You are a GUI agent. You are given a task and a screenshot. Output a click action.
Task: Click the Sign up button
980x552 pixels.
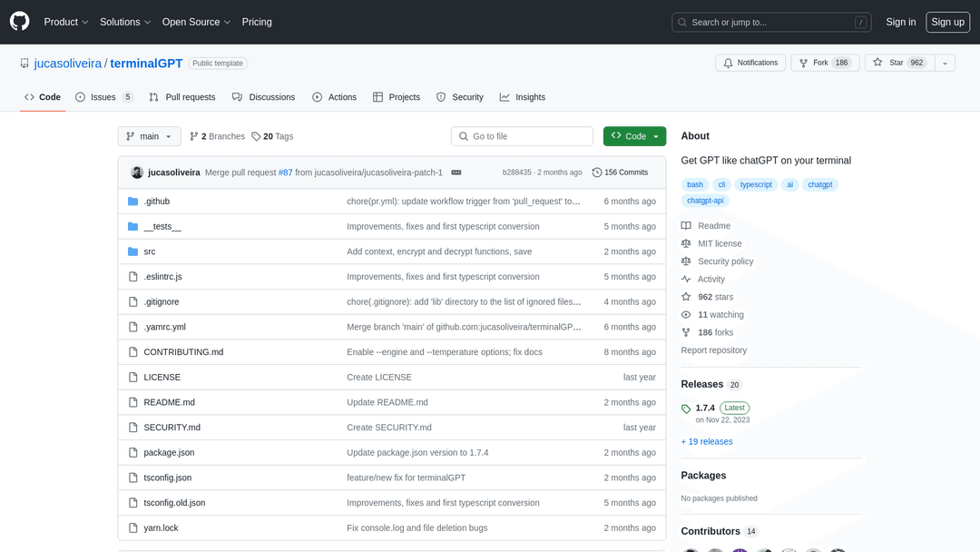pyautogui.click(x=947, y=22)
